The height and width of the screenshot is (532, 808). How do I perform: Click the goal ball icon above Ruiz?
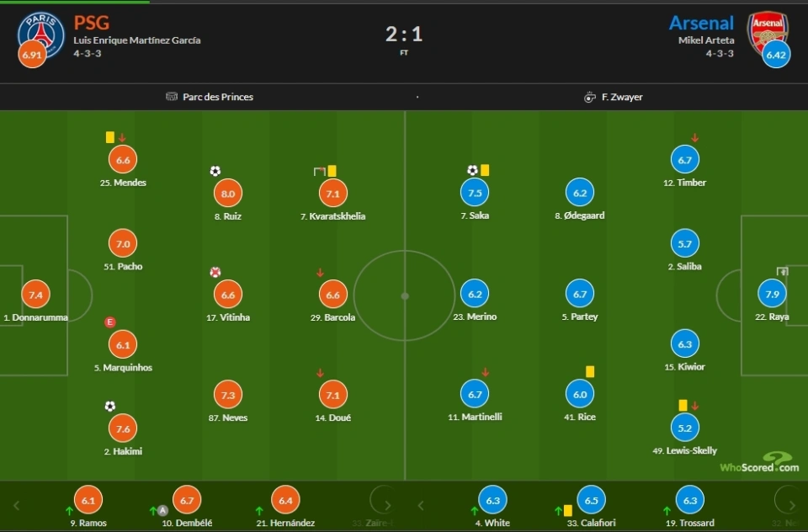(215, 171)
